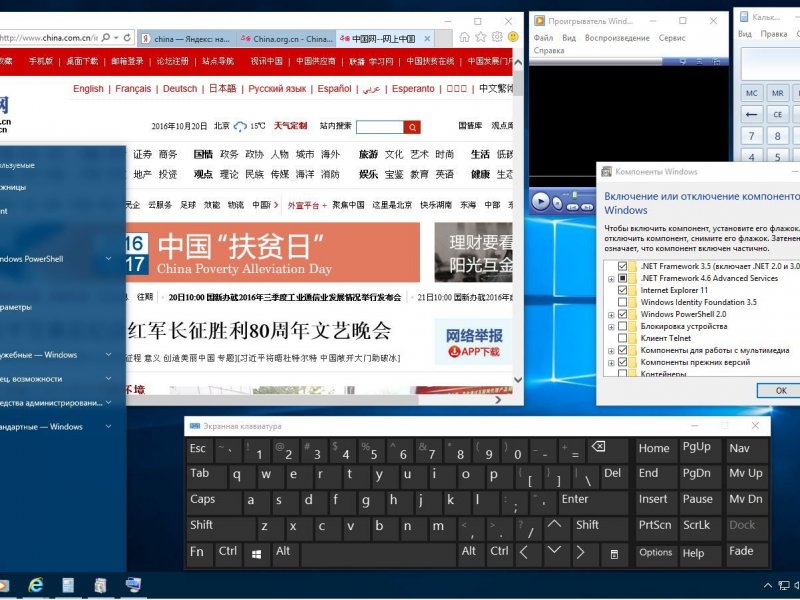Click the calculator backspace arrow button
Image resolution: width=800 pixels, height=600 pixels.
coord(751,114)
